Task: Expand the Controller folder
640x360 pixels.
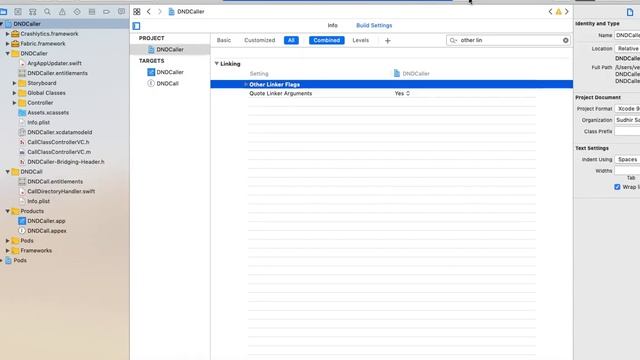Action: [14, 103]
